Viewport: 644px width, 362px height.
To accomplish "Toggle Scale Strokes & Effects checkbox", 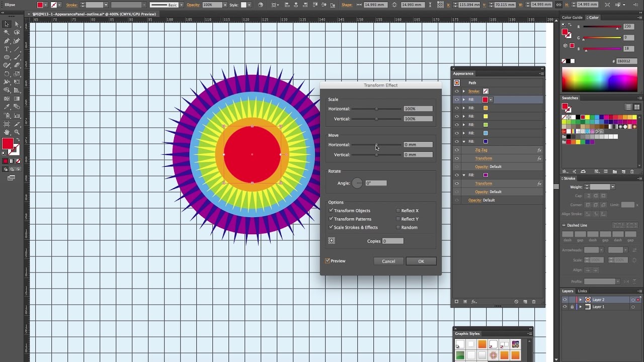I will coord(331,227).
